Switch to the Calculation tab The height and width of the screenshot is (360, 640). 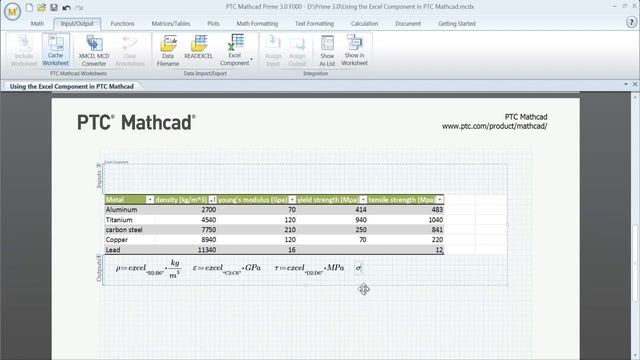click(364, 24)
